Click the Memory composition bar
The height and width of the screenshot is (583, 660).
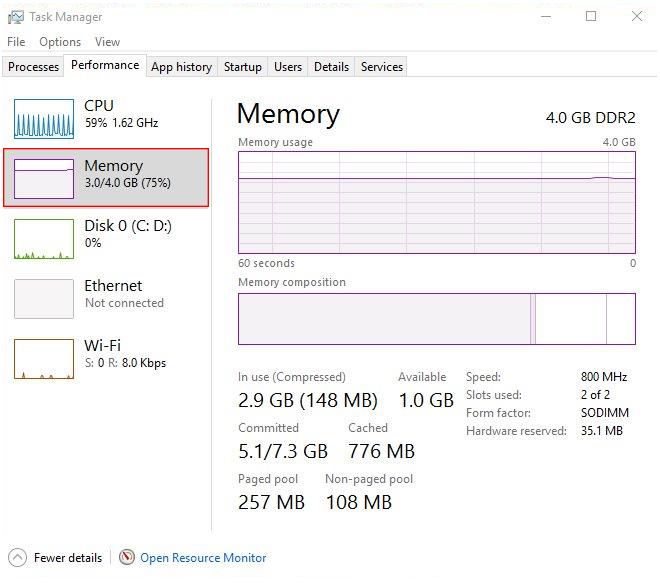pos(436,319)
